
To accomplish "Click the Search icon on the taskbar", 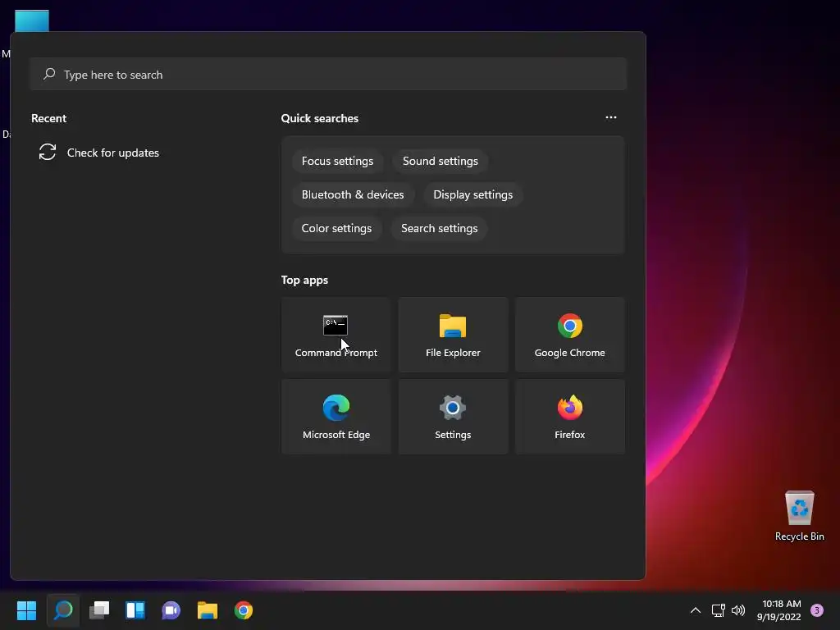I will (x=63, y=610).
